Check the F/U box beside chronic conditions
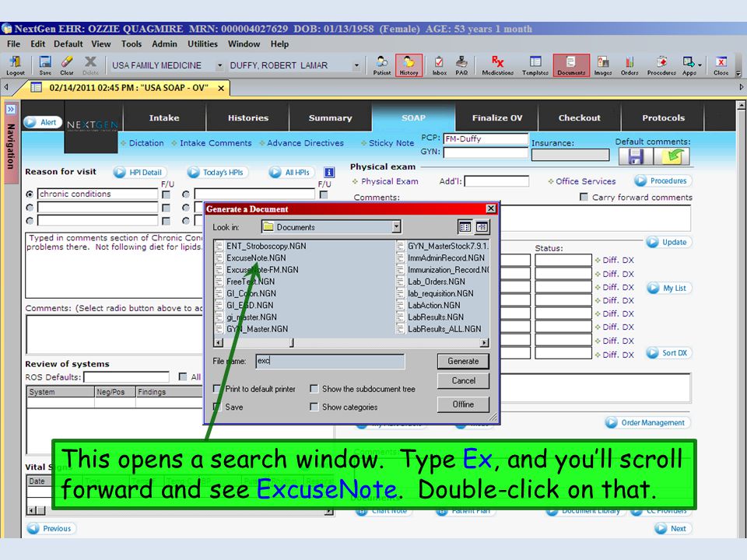747x560 pixels. click(x=166, y=194)
